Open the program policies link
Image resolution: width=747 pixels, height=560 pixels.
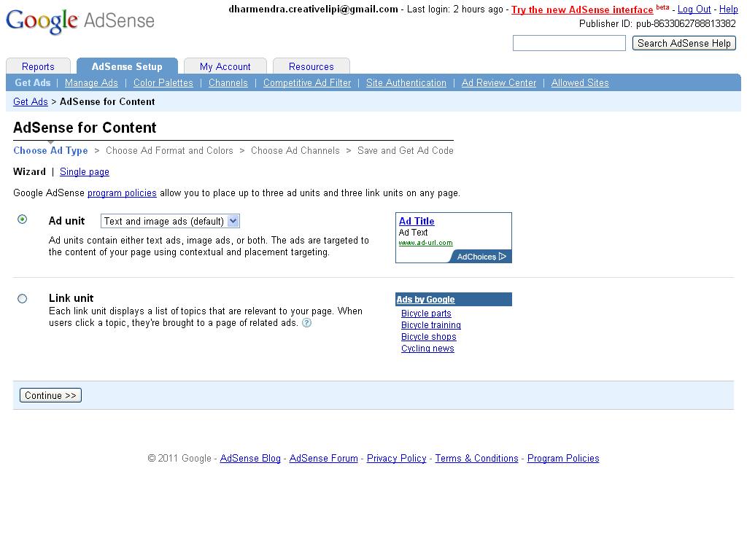(122, 192)
